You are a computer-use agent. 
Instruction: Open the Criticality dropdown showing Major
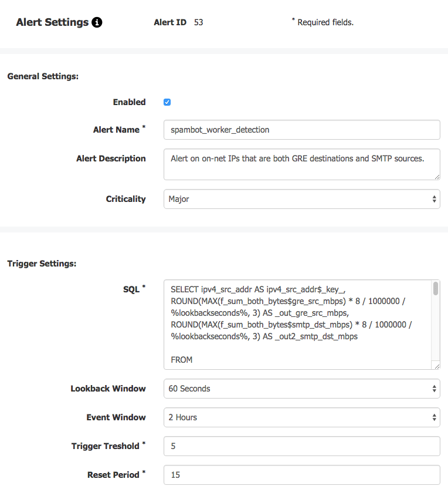[302, 199]
